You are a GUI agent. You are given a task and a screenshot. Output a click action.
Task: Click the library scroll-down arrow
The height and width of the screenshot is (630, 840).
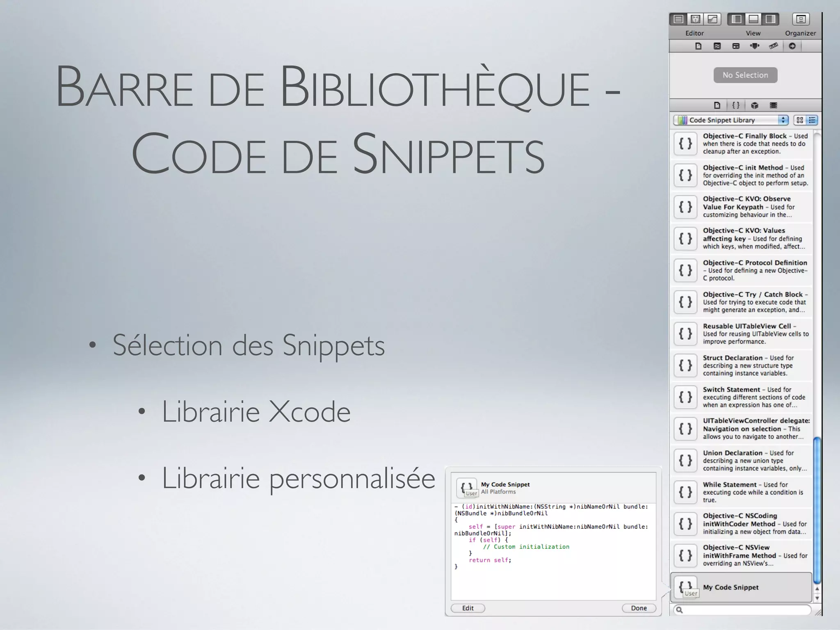(817, 598)
